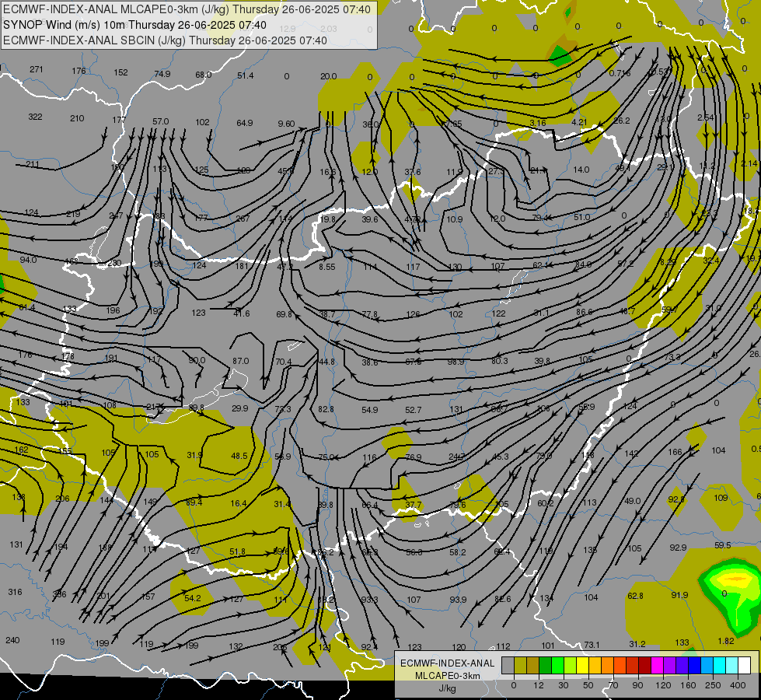The width and height of the screenshot is (761, 700).
Task: Click the gray swatch in the legend
Action: (x=508, y=665)
